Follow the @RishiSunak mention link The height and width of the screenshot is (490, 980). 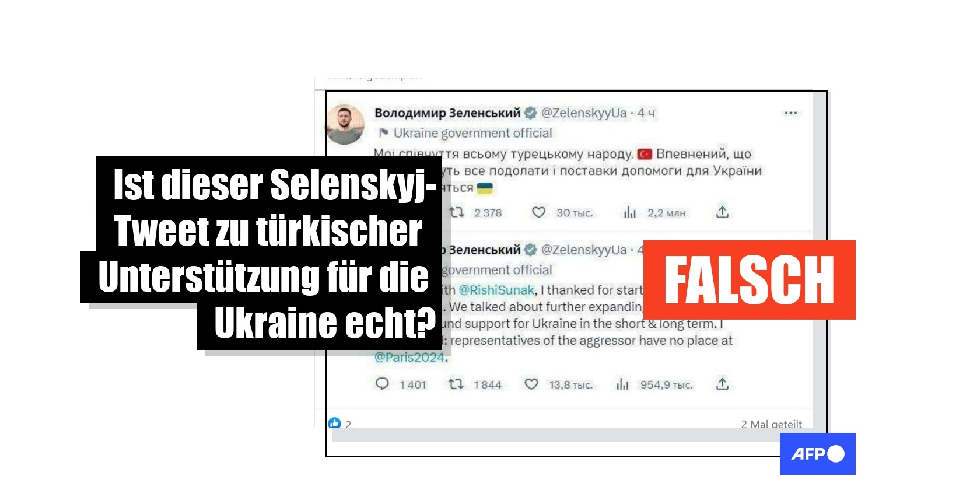(x=496, y=290)
